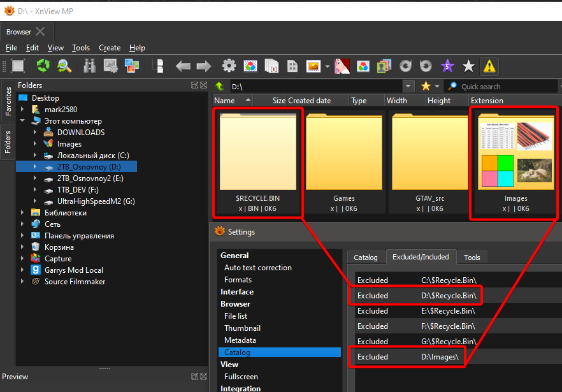Open Settings via the gear toolbar icon
Image resolution: width=562 pixels, height=392 pixels.
(229, 66)
